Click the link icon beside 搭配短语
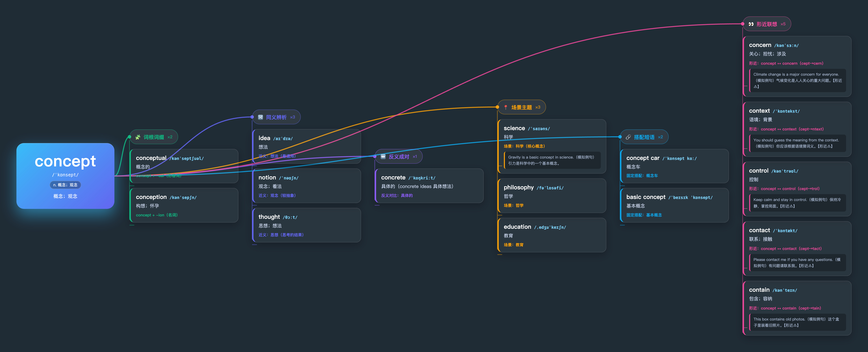 click(628, 137)
